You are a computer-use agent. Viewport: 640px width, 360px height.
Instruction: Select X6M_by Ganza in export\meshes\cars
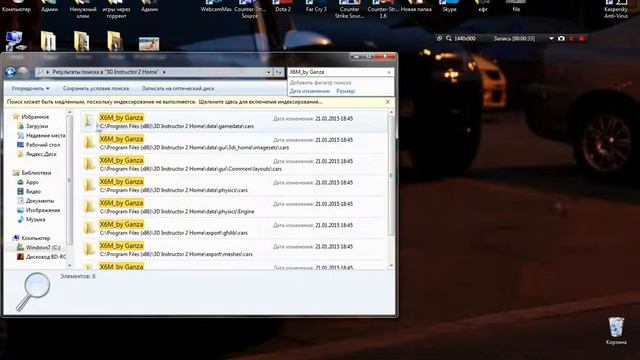click(x=233, y=249)
